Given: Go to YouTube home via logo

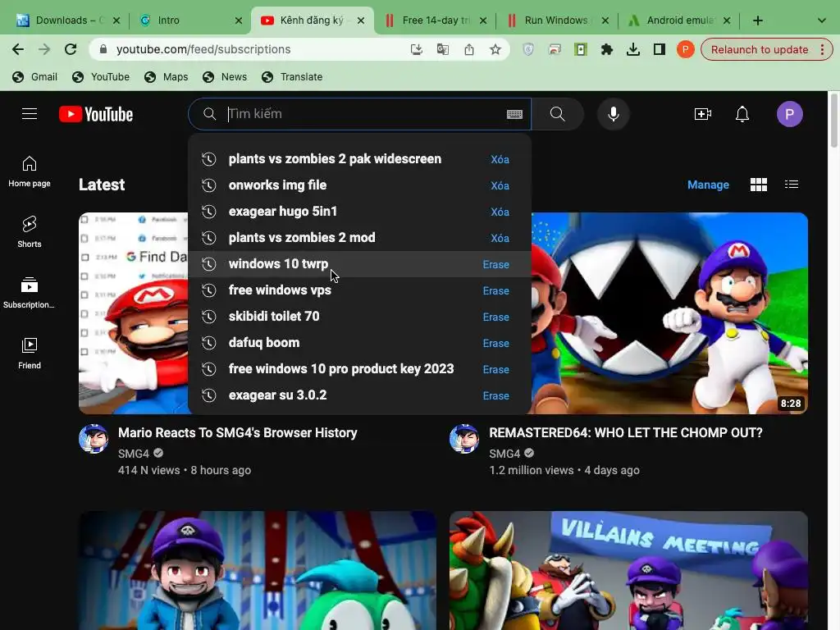Looking at the screenshot, I should pos(96,114).
